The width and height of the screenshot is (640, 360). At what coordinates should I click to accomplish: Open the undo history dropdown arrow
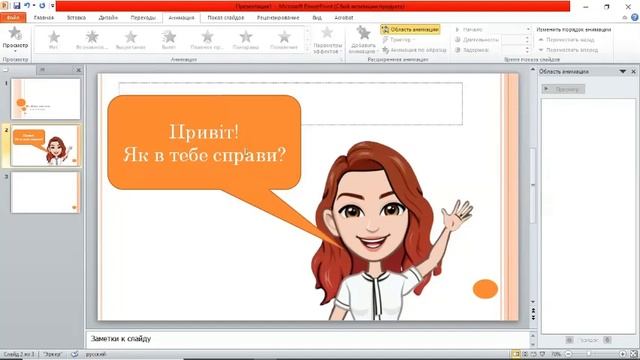pyautogui.click(x=34, y=5)
